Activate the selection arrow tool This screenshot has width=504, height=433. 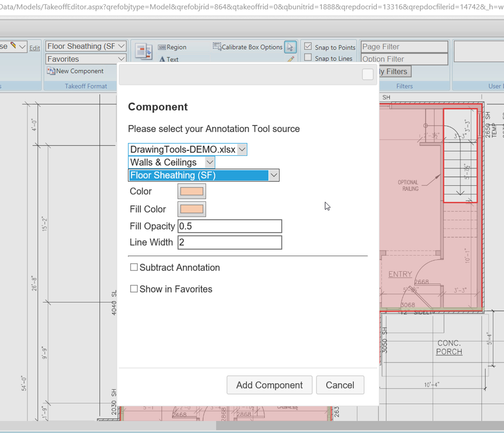click(290, 47)
